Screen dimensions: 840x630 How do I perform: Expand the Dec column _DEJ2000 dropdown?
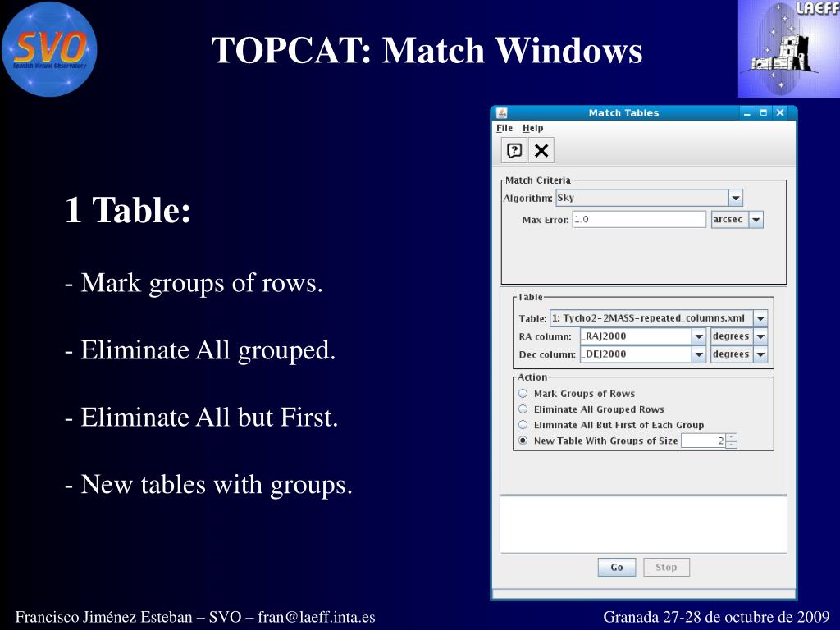coord(699,354)
